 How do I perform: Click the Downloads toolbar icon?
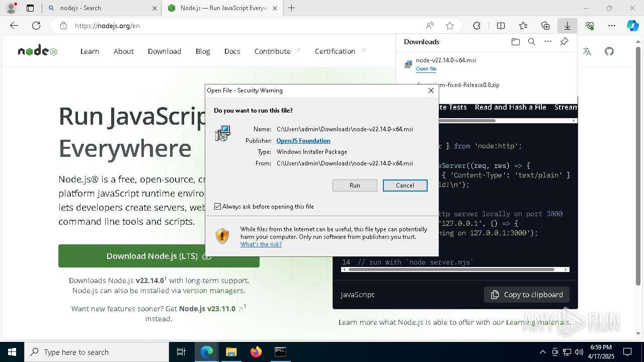[567, 26]
